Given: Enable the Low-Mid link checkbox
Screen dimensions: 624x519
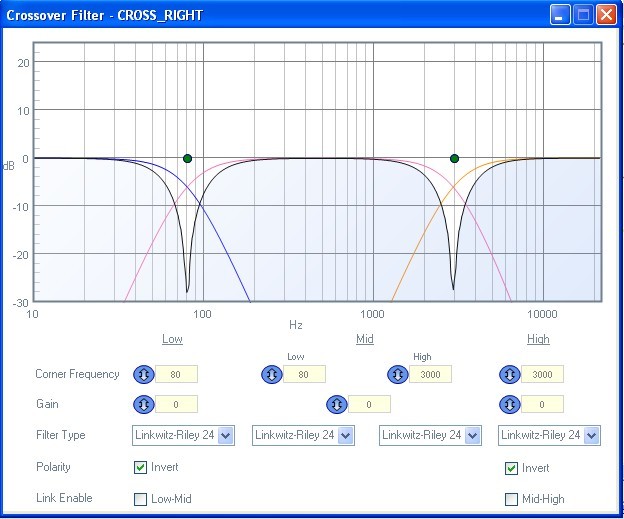Looking at the screenshot, I should pyautogui.click(x=140, y=499).
